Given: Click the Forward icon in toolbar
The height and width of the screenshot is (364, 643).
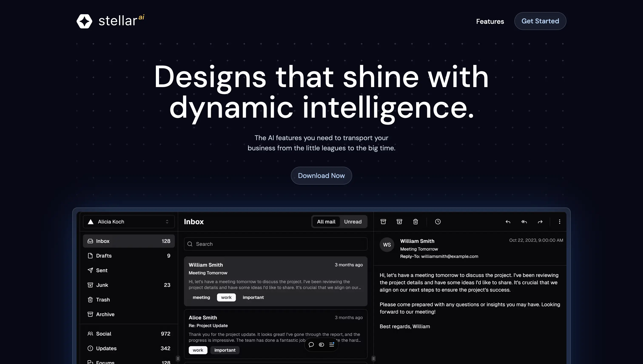Looking at the screenshot, I should [540, 222].
